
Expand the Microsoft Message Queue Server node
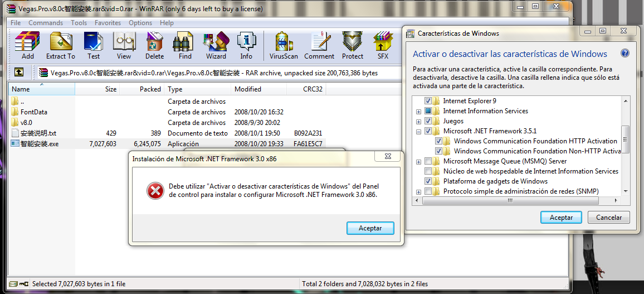pyautogui.click(x=418, y=162)
